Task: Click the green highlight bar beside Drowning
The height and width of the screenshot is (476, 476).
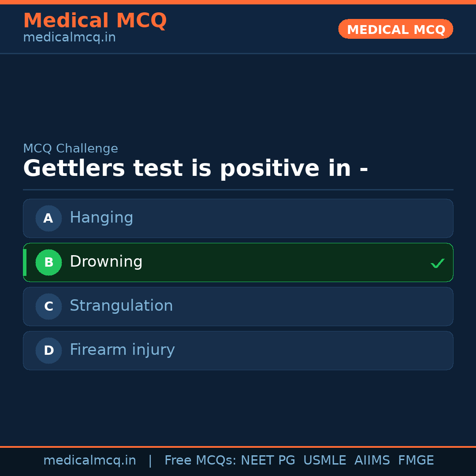Action: point(25,262)
